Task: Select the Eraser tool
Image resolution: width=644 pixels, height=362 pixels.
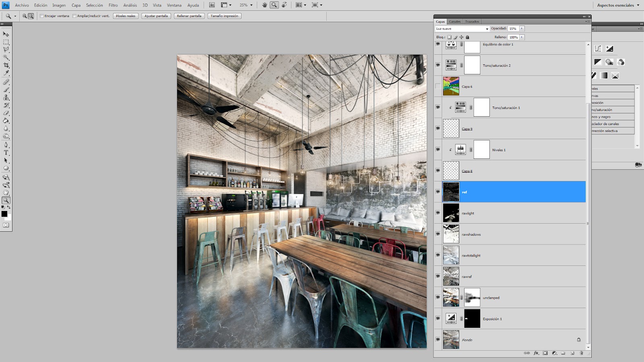Action: pos(6,113)
